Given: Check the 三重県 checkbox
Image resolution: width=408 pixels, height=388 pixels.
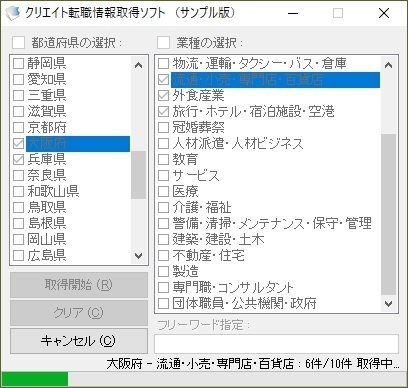Looking at the screenshot, I should pos(18,95).
